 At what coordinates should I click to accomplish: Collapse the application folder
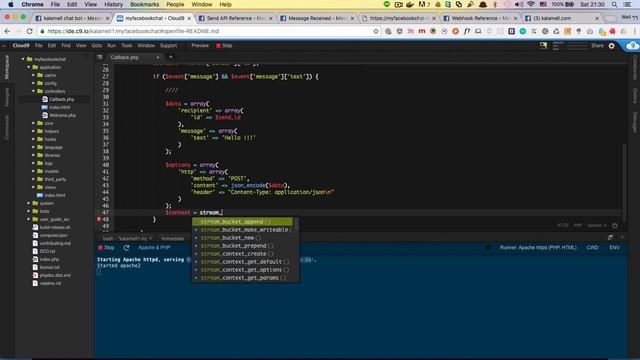29,67
